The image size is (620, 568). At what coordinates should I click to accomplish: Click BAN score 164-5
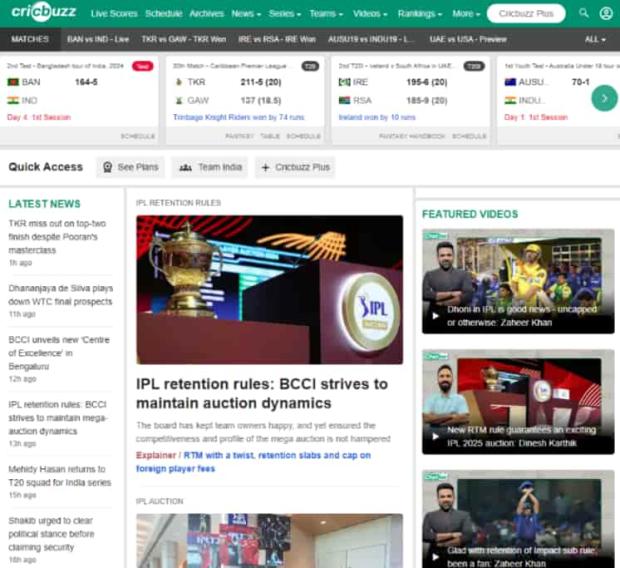[86, 82]
